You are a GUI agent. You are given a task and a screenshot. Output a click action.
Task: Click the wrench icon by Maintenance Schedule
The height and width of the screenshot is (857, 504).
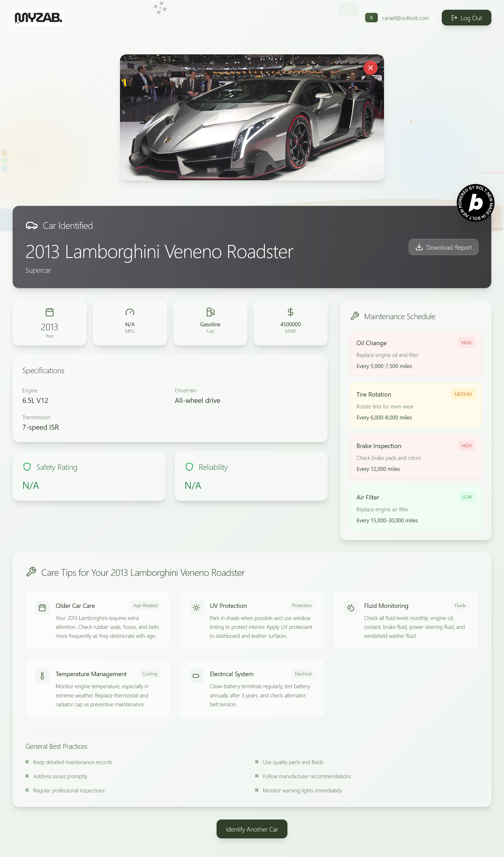[x=355, y=316]
